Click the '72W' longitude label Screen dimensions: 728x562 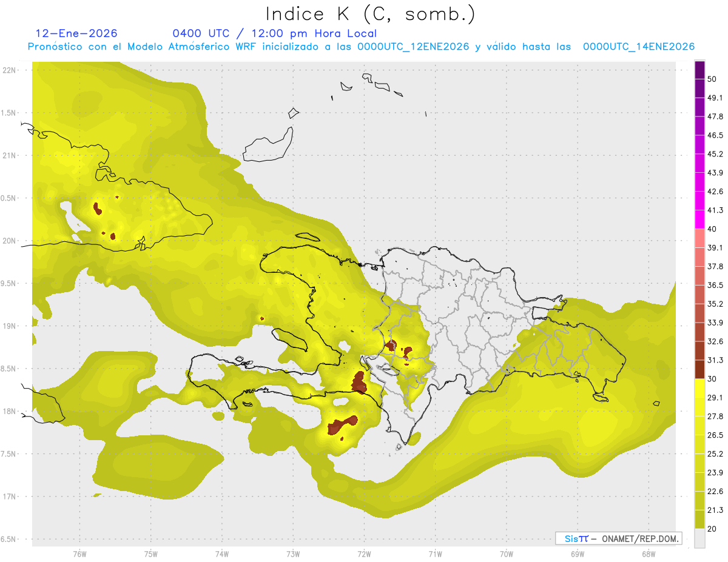pos(364,554)
